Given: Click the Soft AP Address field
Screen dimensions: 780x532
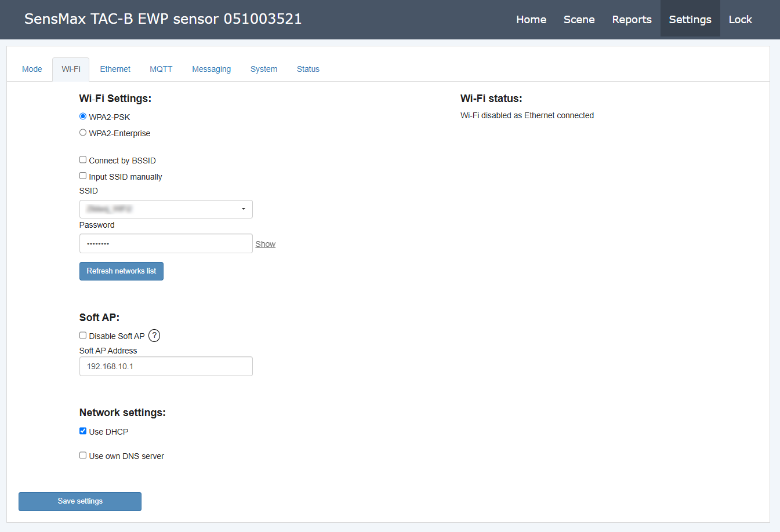Looking at the screenshot, I should (x=166, y=366).
